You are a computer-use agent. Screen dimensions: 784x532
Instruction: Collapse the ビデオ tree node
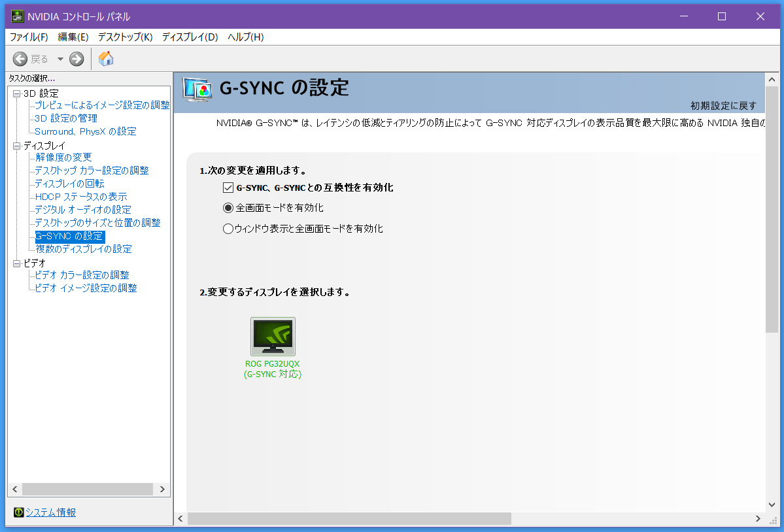pyautogui.click(x=16, y=263)
